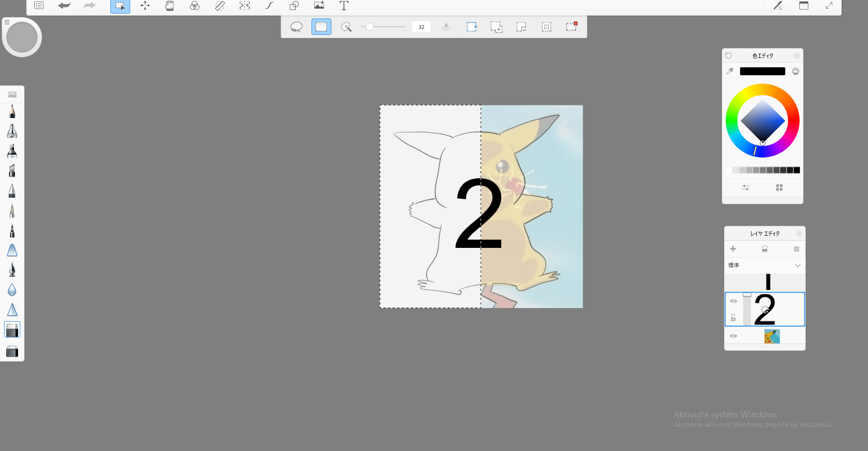Open the layer editor menu lines
The height and width of the screenshot is (451, 868).
coord(797,249)
